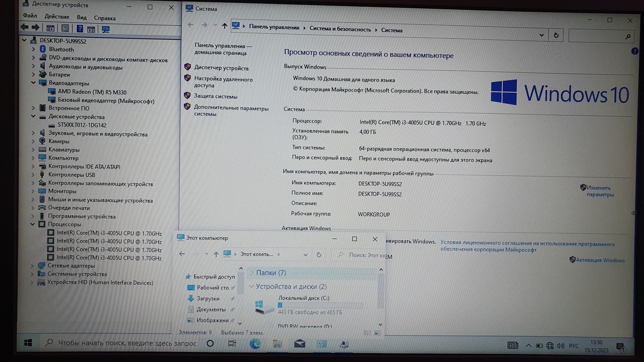Screen dimensions: 644x362
Task: Click the help icon in Device Manager toolbar
Action: click(80, 29)
